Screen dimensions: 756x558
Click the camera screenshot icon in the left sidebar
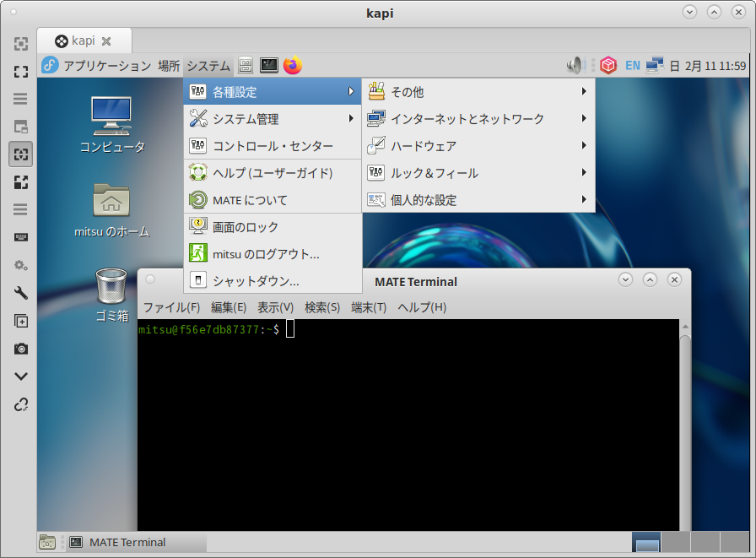[21, 349]
